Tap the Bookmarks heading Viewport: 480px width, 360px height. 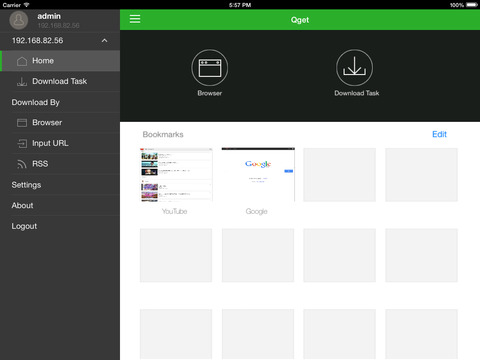[163, 134]
